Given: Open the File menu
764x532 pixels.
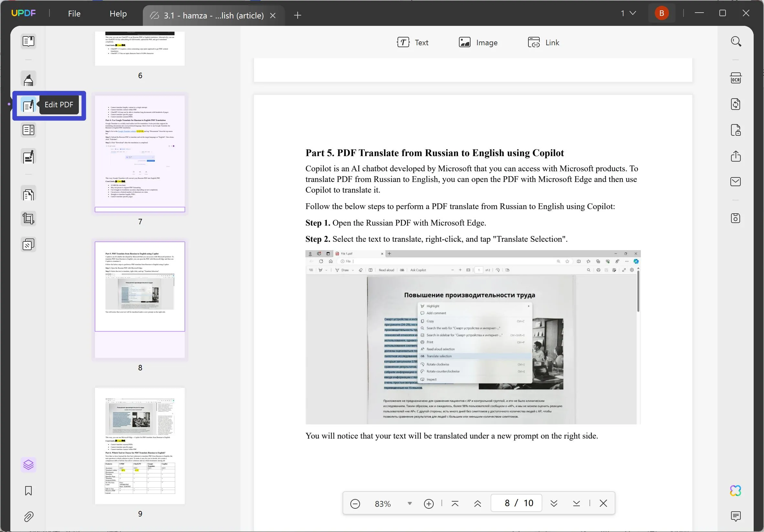Looking at the screenshot, I should [74, 14].
